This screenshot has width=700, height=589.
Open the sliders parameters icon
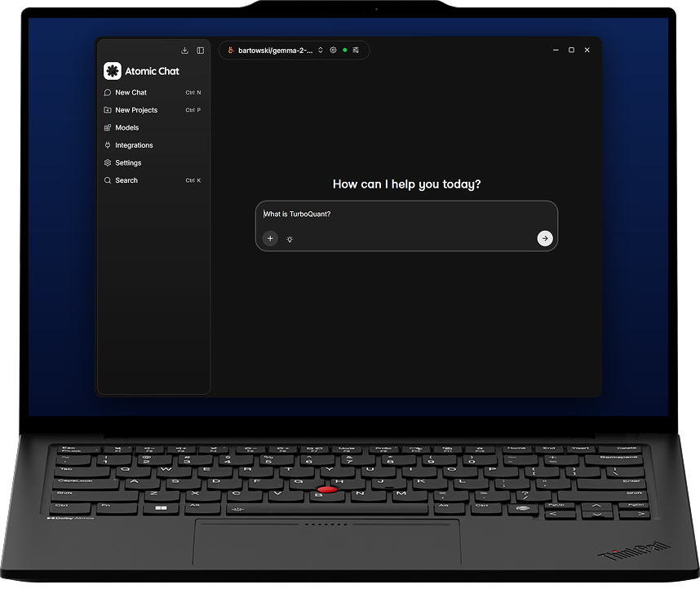(x=356, y=50)
